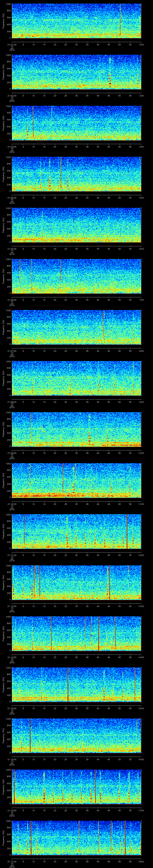Select the spectrogram panel starting at 21:08:00
The image size is (153, 868).
coord(76,378)
